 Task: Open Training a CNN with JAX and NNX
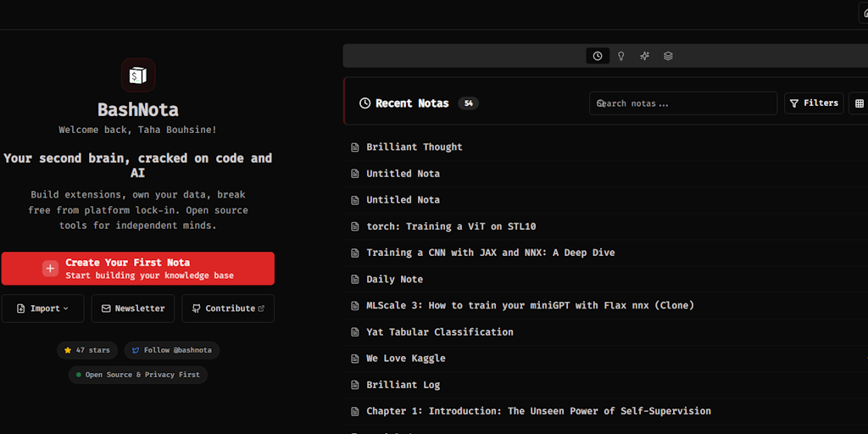(491, 253)
